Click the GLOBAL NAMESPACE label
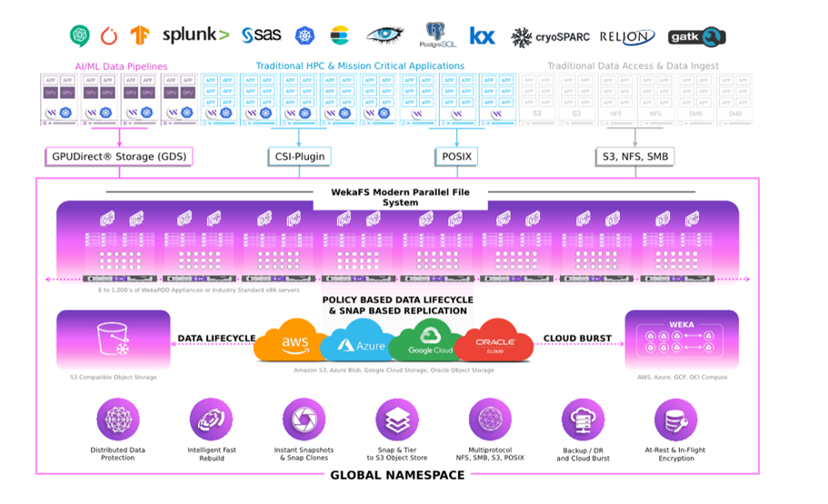This screenshot has width=828, height=504. point(397,475)
